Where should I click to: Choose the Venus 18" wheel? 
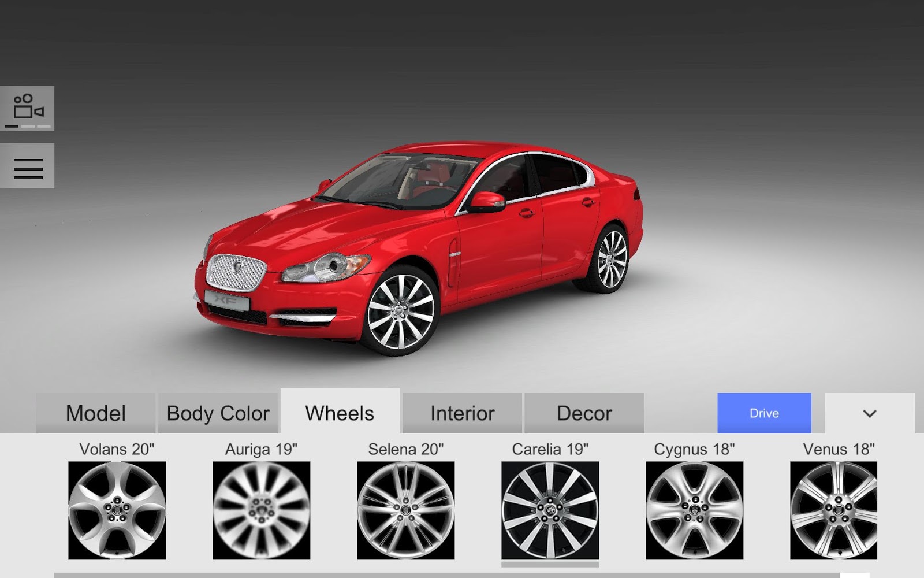[833, 510]
